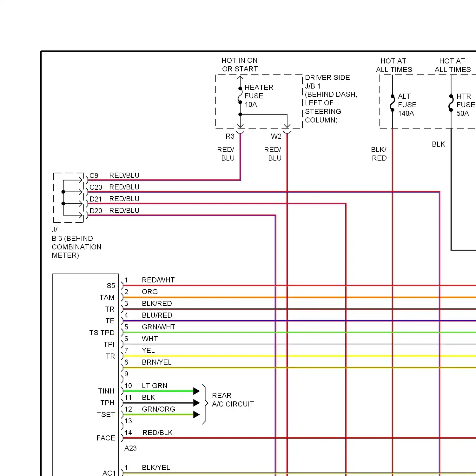The height and width of the screenshot is (476, 476).
Task: Click the TE terminal label
Action: [x=110, y=321]
